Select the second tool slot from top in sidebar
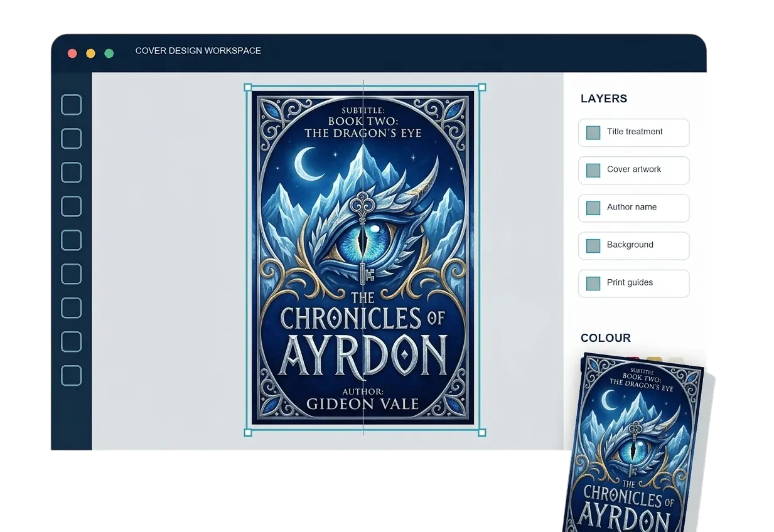This screenshot has width=774, height=532. (x=71, y=139)
